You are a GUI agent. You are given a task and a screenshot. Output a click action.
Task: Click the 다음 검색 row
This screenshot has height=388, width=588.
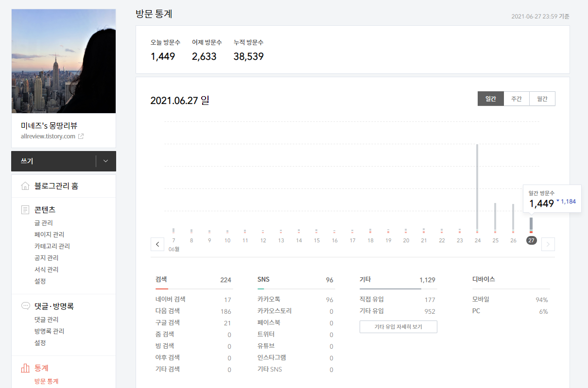pos(193,311)
